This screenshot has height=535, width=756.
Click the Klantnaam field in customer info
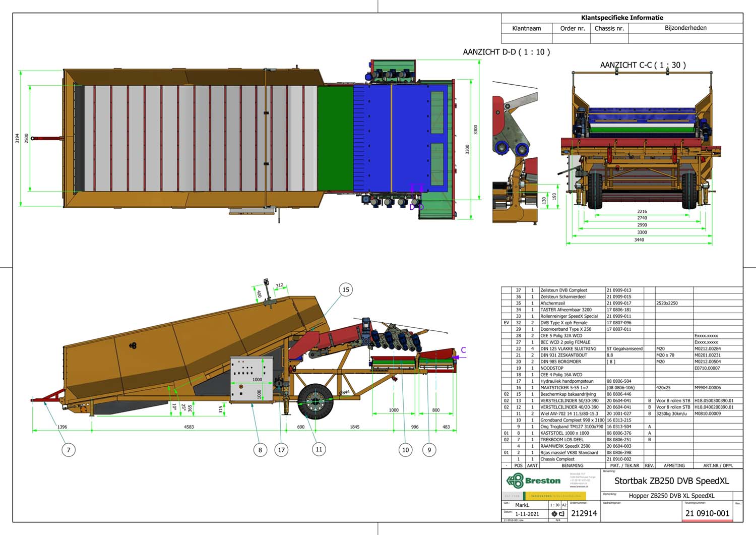527,28
